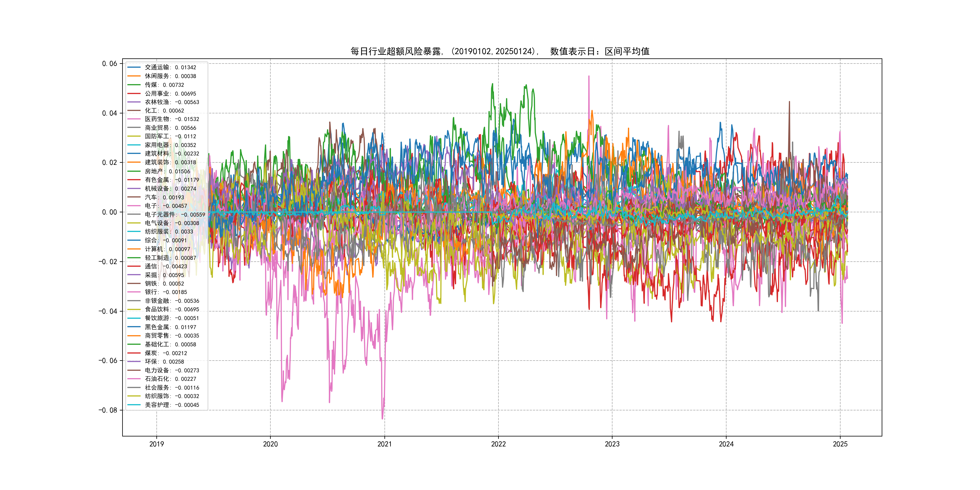Click the 2023 x-axis tick label
This screenshot has height=490, width=980.
pos(612,444)
